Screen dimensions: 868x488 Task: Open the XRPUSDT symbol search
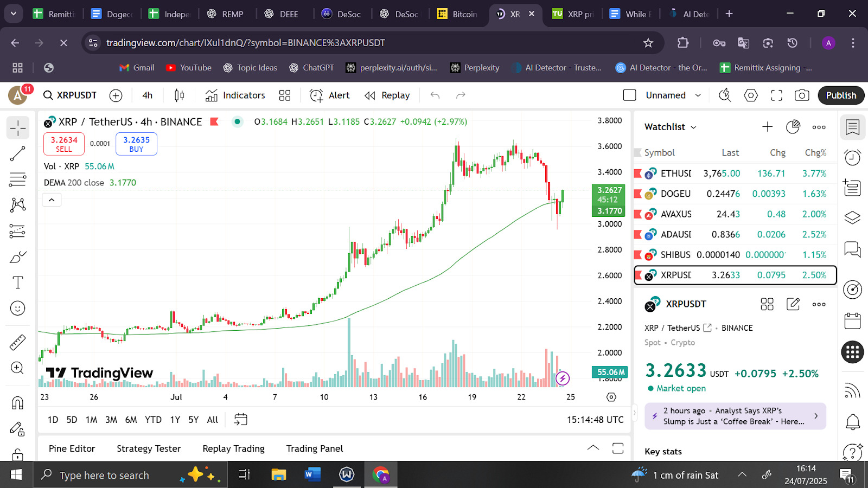click(x=70, y=95)
